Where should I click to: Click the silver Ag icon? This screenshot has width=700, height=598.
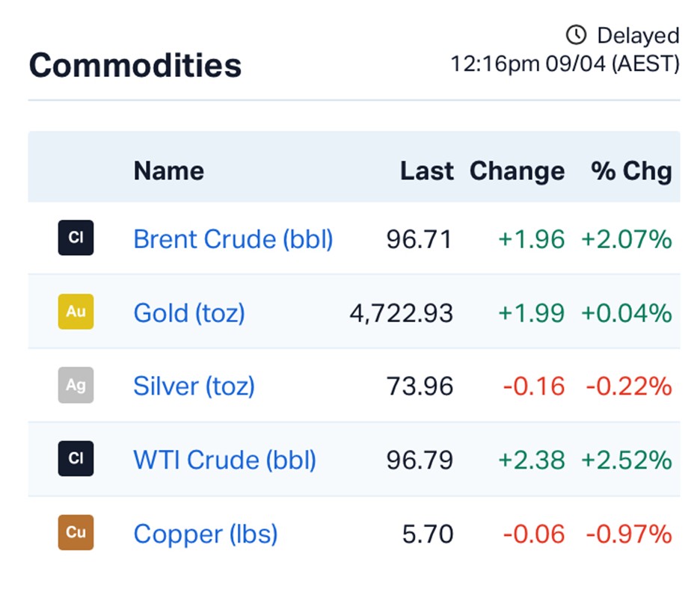(76, 386)
